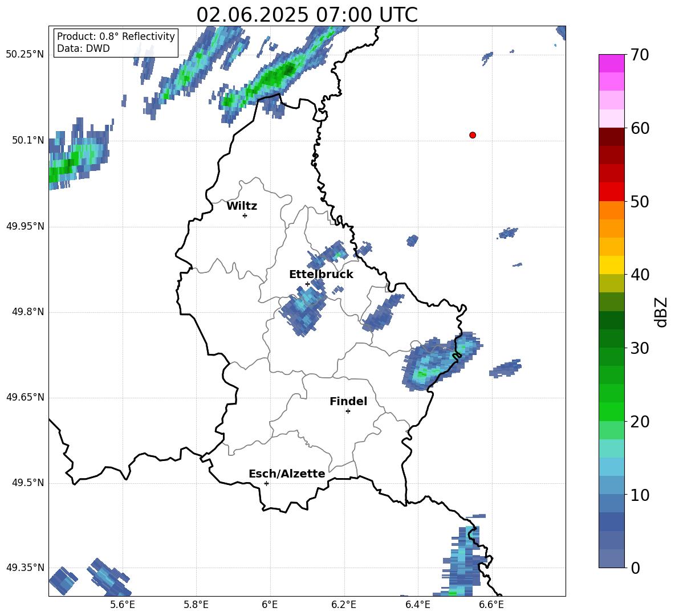Click the colorbar tick label 60
The image size is (675, 616).
pyautogui.click(x=640, y=128)
